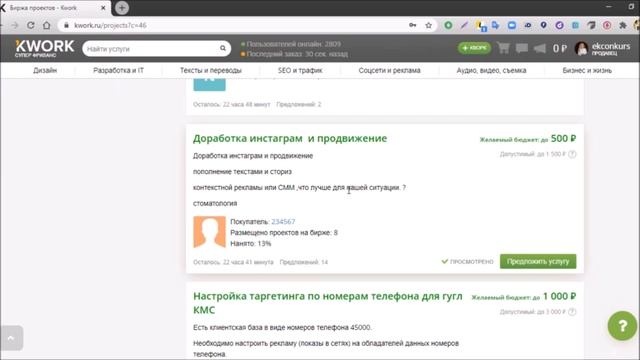Click the scroll-to-top arrow button
The height and width of the screenshot is (360, 640).
click(x=11, y=338)
